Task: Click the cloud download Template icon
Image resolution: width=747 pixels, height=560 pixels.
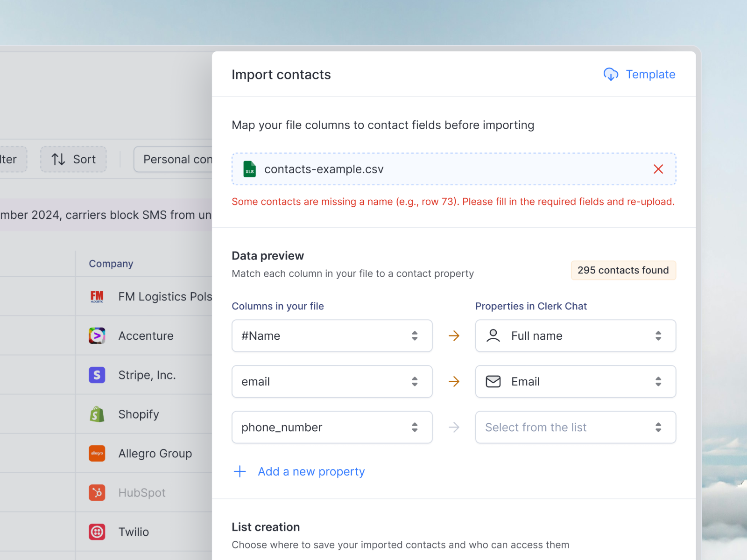Action: [611, 74]
